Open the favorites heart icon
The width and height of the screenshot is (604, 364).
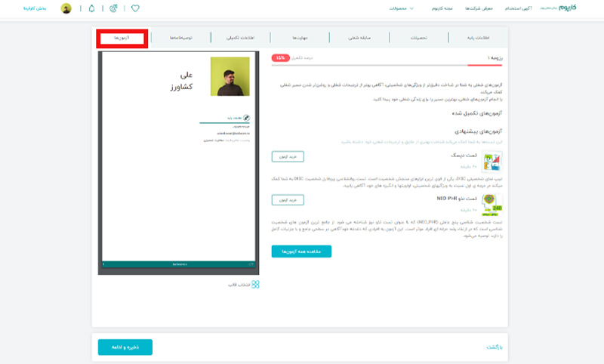coord(135,8)
